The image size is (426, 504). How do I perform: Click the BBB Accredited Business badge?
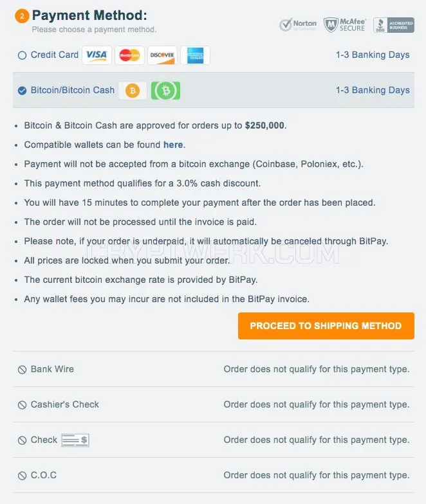394,25
